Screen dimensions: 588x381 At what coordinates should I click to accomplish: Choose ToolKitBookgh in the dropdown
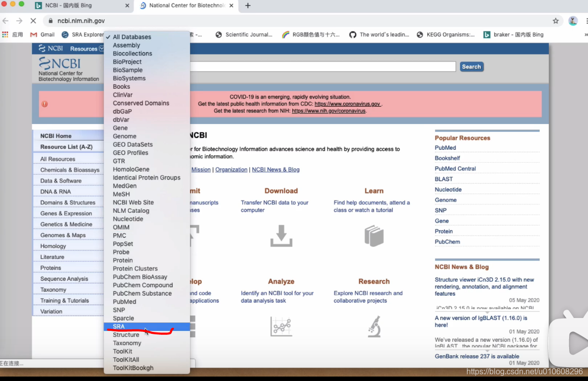point(146,368)
